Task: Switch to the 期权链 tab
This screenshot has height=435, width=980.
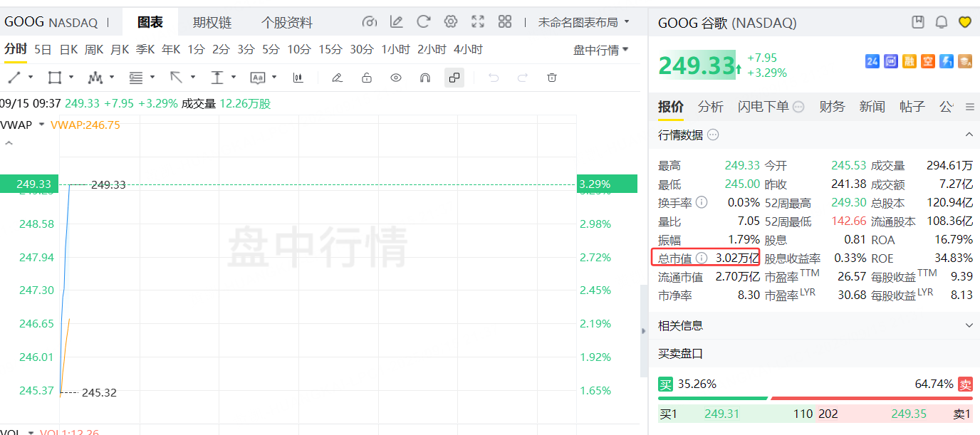Action: (212, 23)
